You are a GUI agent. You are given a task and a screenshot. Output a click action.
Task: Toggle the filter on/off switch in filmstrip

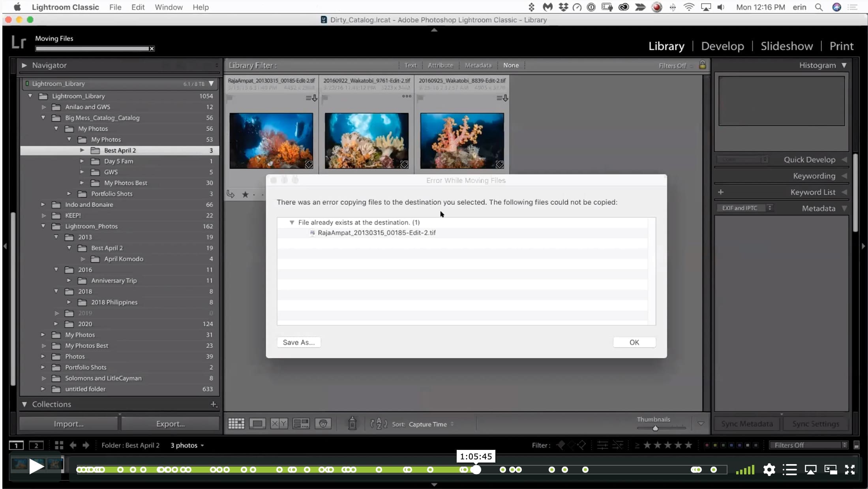coord(857,446)
